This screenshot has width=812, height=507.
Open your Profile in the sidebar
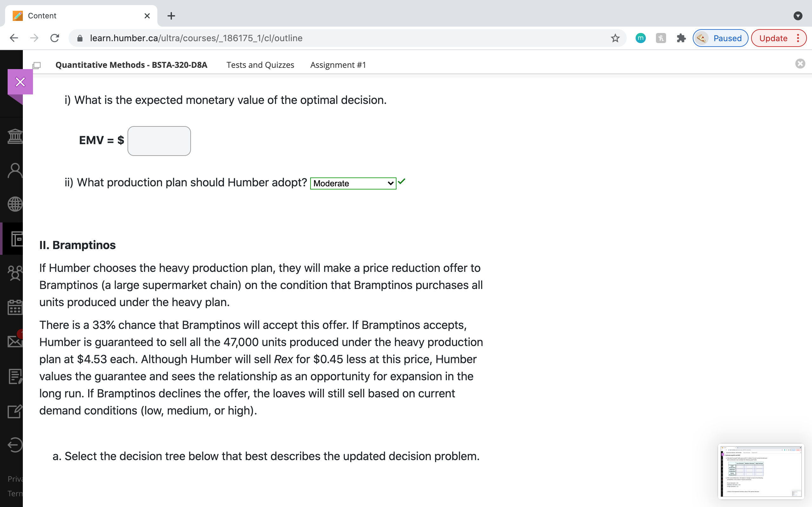[x=15, y=170]
